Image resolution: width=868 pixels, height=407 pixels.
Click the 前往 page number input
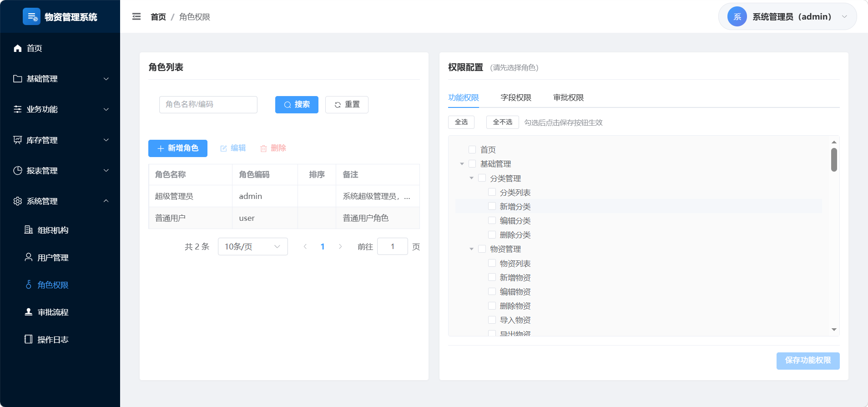(393, 246)
